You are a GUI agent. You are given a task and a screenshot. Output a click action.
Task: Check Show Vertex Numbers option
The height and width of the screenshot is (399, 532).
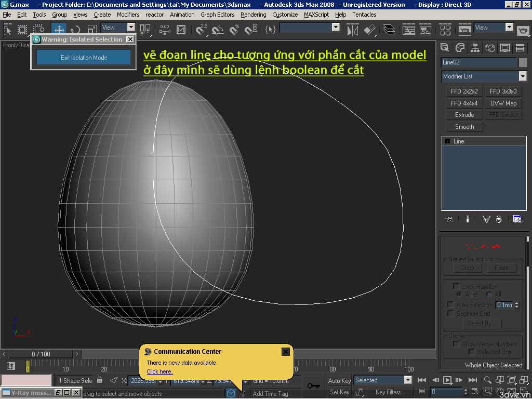(456, 344)
